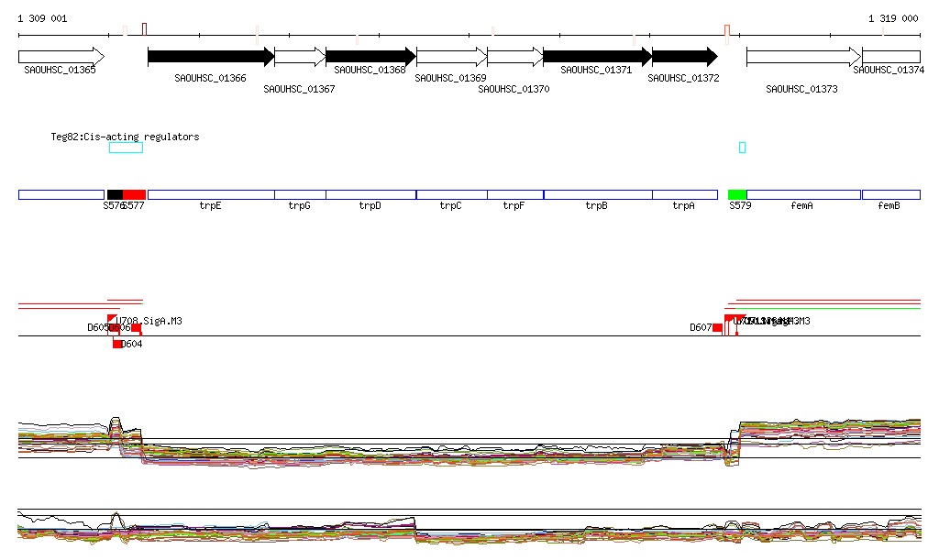Click the white SAOUHSC_01370 gene arrow
The image size is (939, 560).
pyautogui.click(x=514, y=57)
